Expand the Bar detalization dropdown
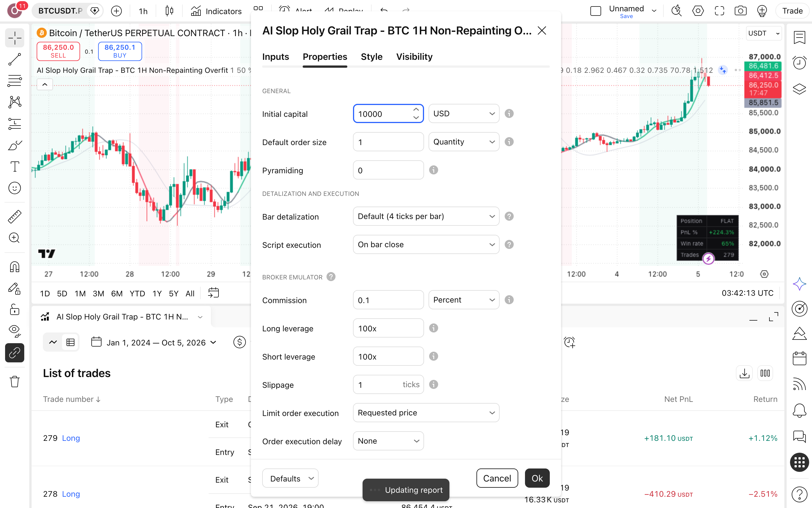812x508 pixels. point(426,216)
